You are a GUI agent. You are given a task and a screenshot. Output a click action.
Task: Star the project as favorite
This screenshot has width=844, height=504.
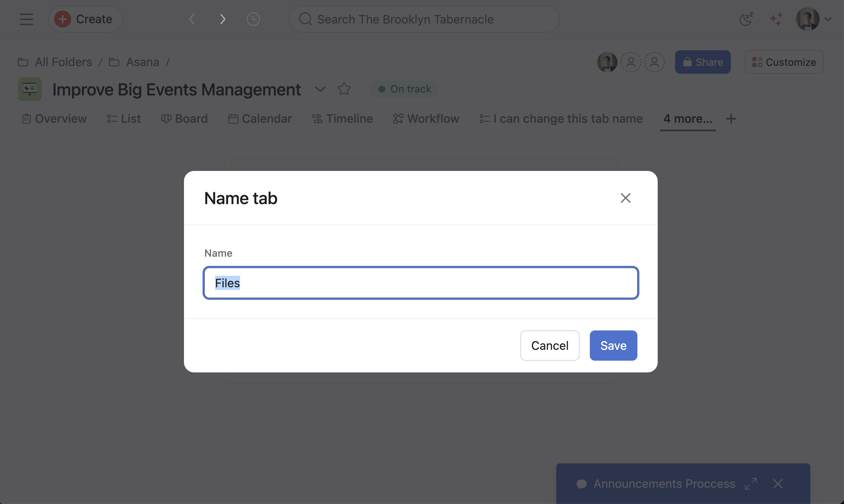pos(344,89)
